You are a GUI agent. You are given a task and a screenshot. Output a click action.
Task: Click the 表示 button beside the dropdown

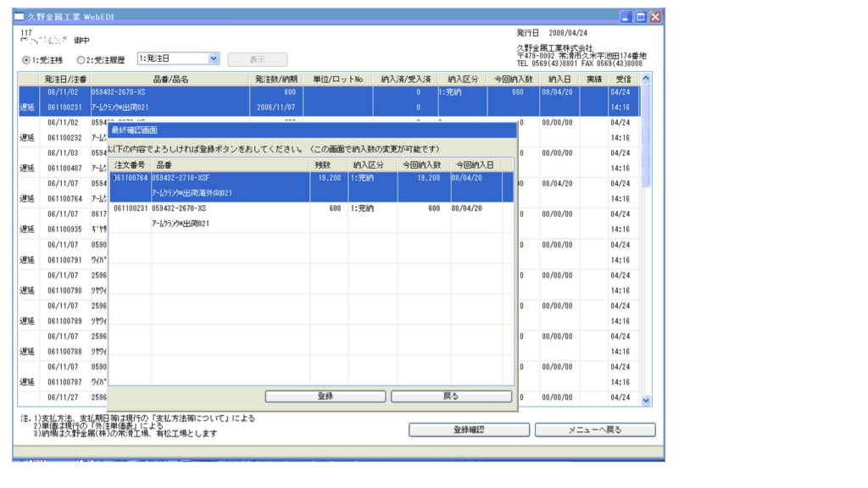[257, 60]
